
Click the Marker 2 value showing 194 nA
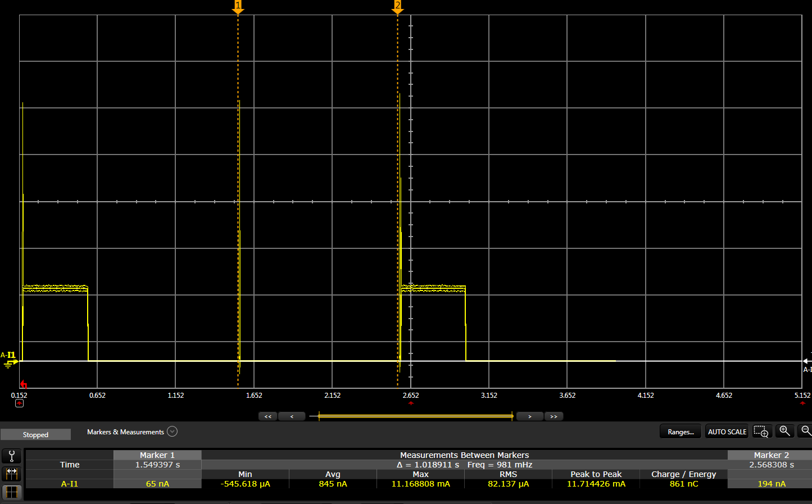(771, 483)
